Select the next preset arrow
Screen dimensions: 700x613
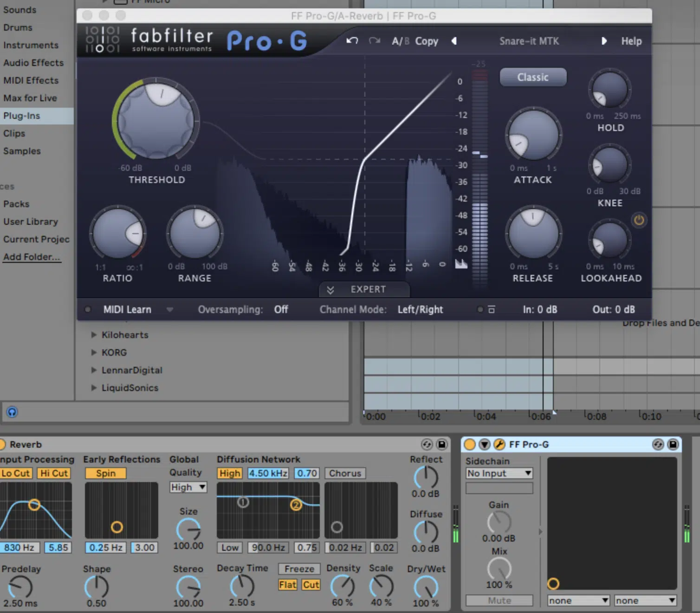(604, 41)
